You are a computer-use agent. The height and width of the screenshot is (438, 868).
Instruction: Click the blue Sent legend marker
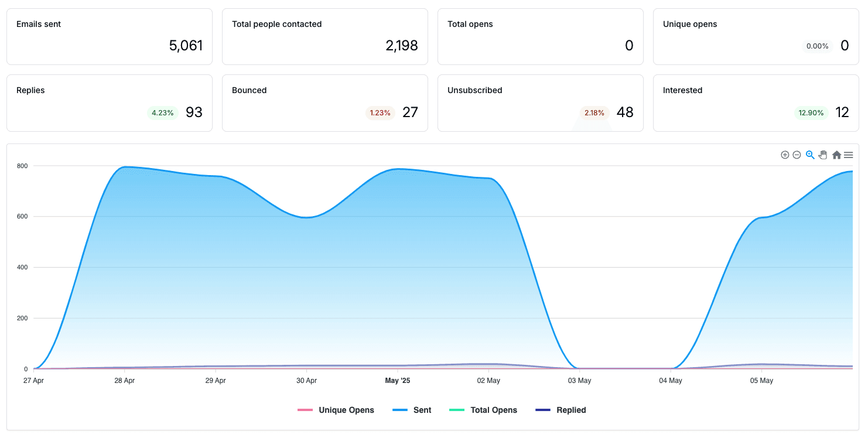(x=400, y=410)
